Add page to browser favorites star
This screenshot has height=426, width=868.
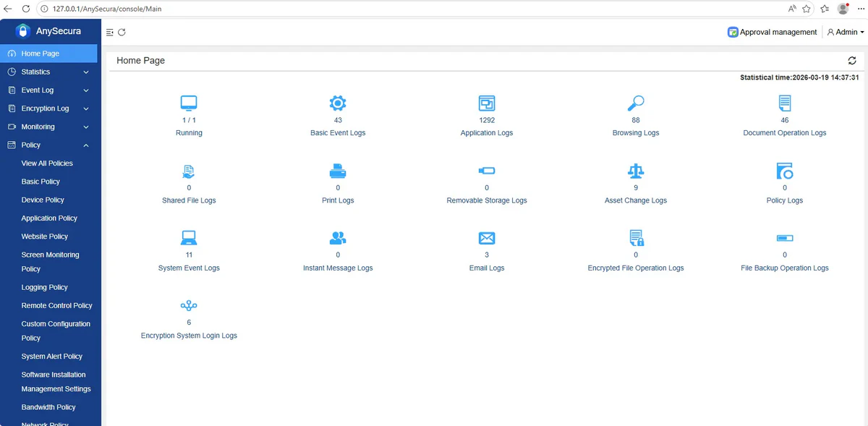(807, 9)
